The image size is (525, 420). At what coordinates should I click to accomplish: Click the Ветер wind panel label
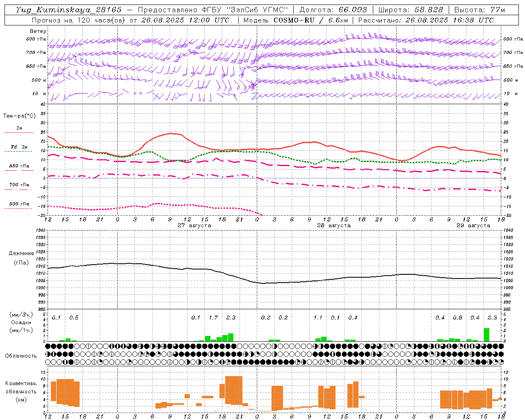[x=38, y=31]
